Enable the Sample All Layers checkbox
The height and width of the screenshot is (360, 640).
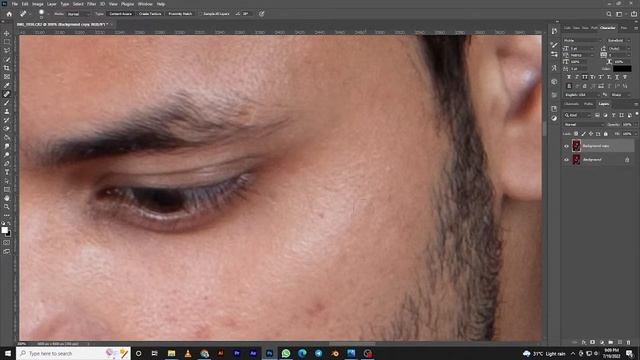200,14
